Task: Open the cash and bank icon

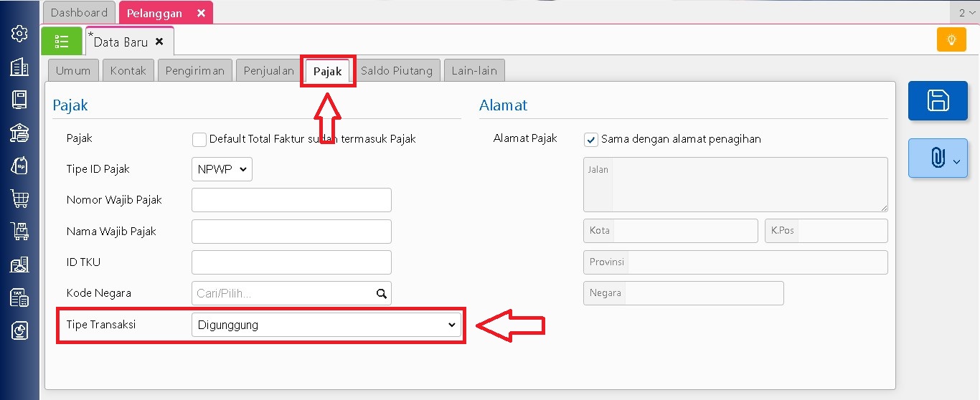Action: [x=19, y=133]
